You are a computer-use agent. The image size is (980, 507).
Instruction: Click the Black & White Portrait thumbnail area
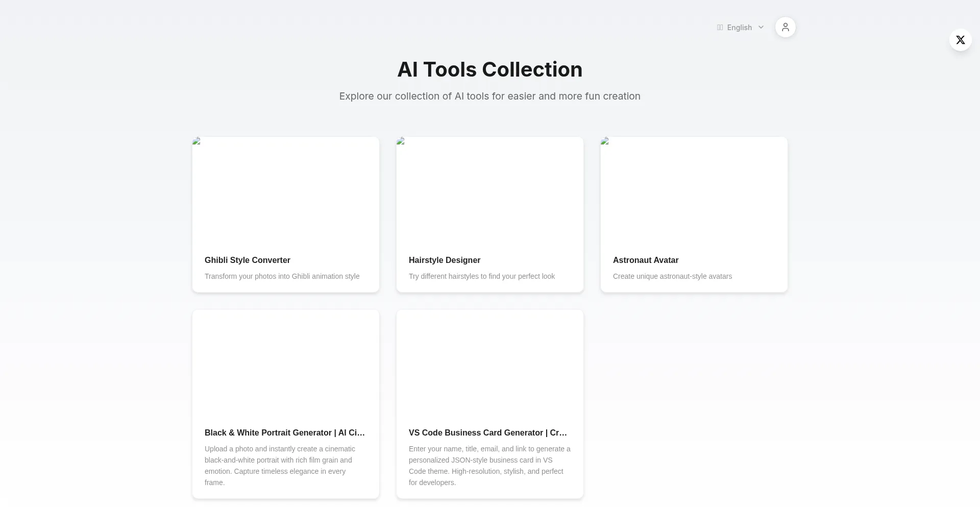(286, 363)
